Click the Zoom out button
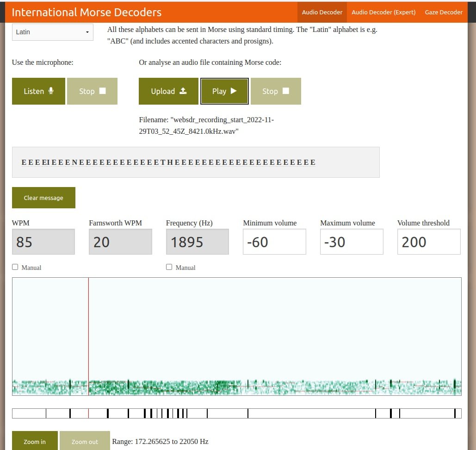 click(x=85, y=441)
